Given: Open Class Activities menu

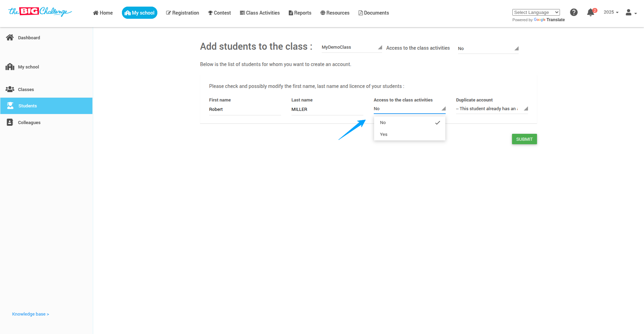Looking at the screenshot, I should [x=260, y=13].
